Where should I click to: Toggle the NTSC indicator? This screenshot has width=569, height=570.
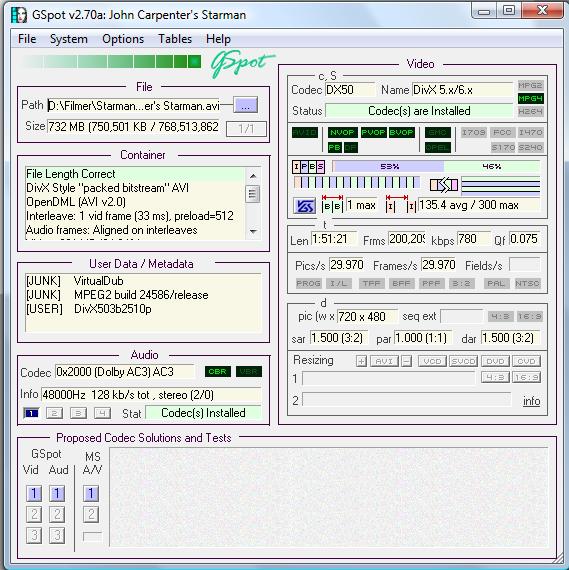tap(527, 283)
